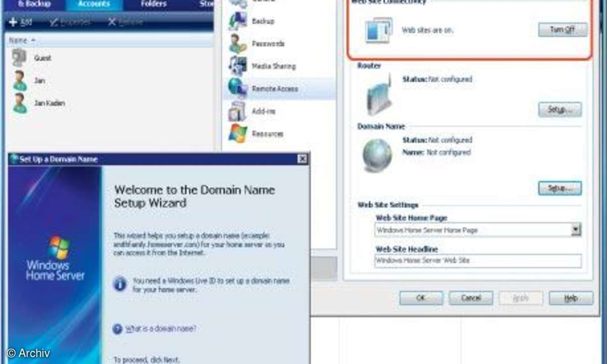
Task: Select the Guest user account icon
Action: point(19,58)
